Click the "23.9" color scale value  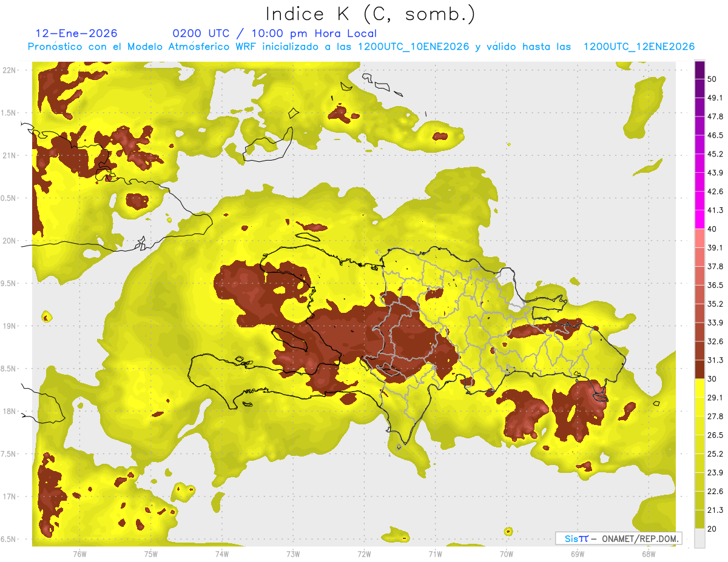tap(715, 472)
